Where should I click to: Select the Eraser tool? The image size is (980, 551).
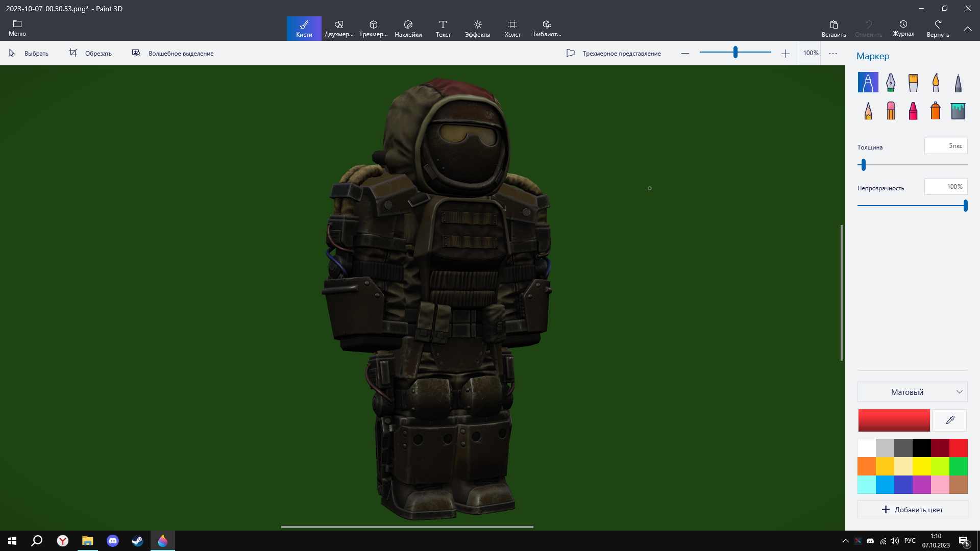tap(890, 111)
